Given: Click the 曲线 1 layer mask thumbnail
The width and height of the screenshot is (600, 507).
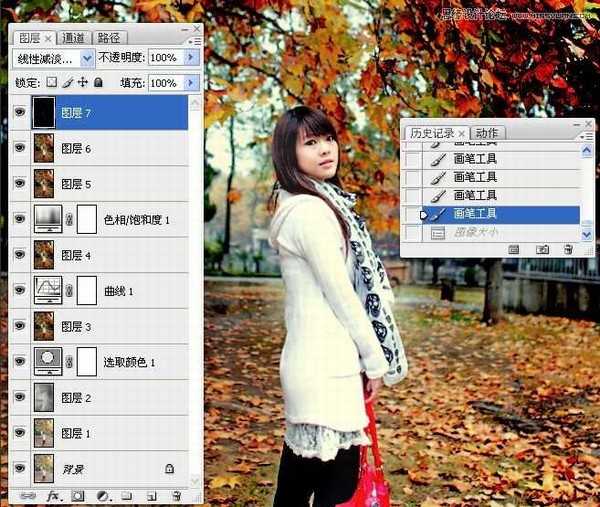Looking at the screenshot, I should [x=87, y=290].
